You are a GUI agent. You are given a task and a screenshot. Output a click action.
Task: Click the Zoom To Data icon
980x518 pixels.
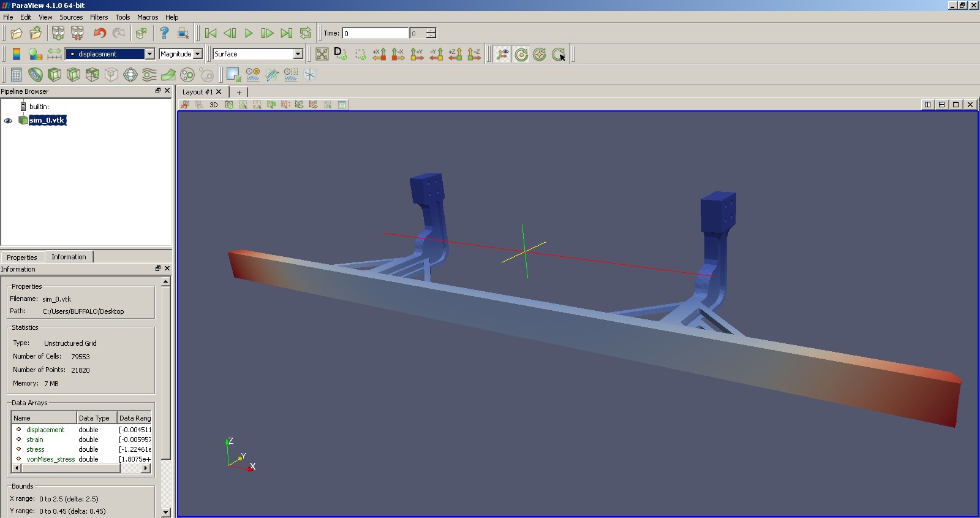click(x=341, y=54)
